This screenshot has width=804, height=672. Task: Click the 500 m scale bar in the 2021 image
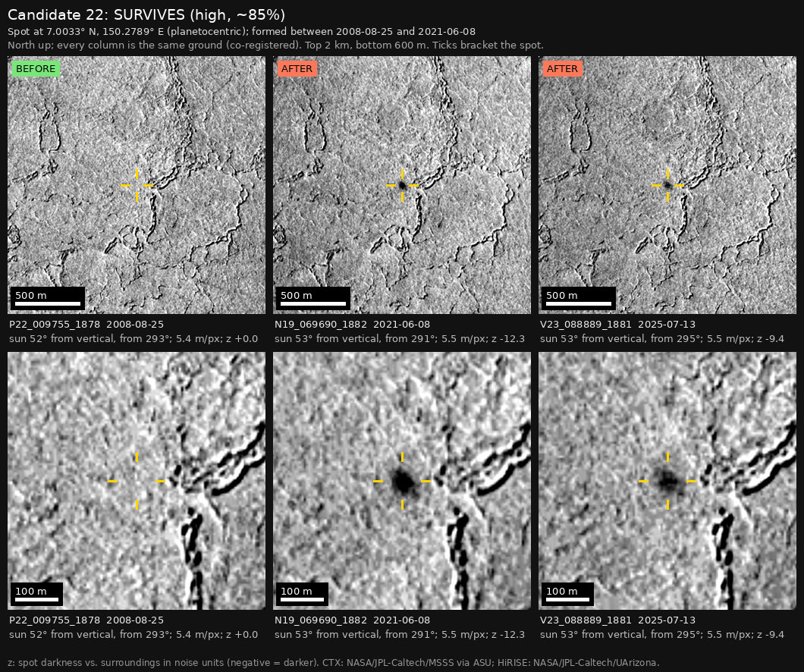(313, 298)
